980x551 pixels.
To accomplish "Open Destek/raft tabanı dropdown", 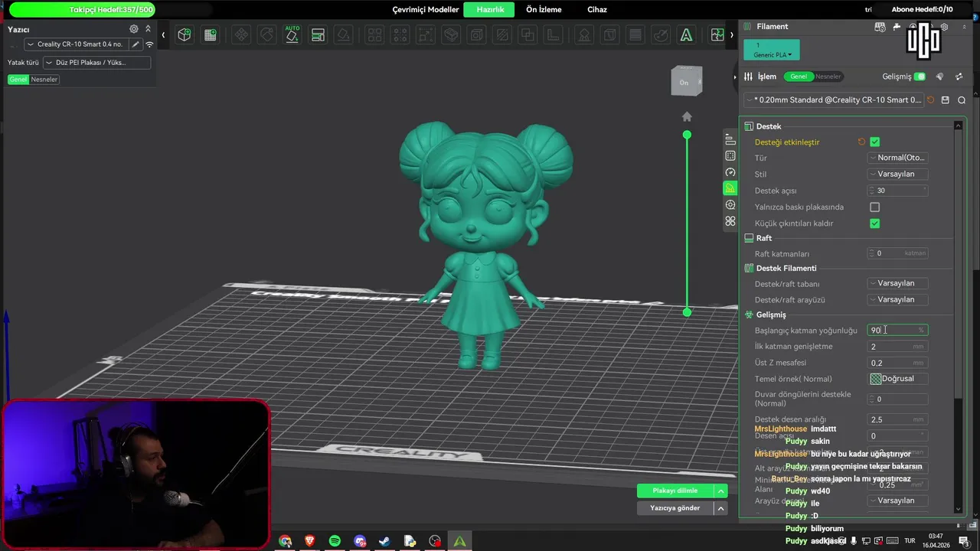I will click(x=898, y=283).
